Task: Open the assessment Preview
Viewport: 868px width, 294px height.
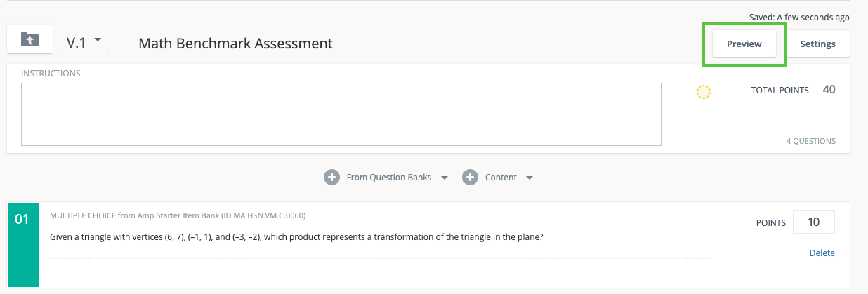Action: (744, 44)
